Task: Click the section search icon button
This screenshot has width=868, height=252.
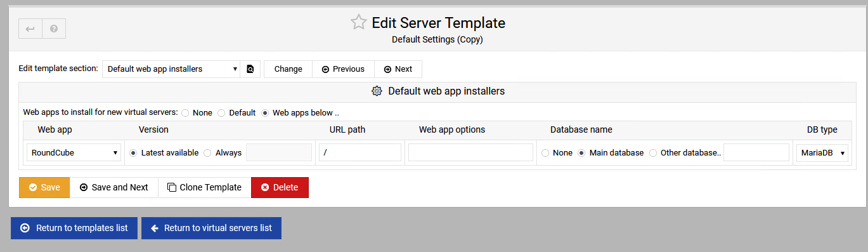Action: click(250, 69)
